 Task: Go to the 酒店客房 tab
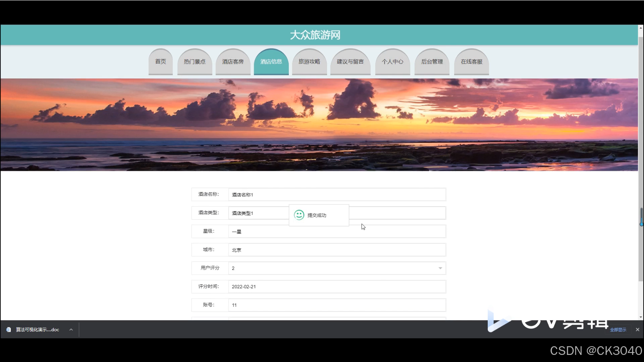click(233, 62)
